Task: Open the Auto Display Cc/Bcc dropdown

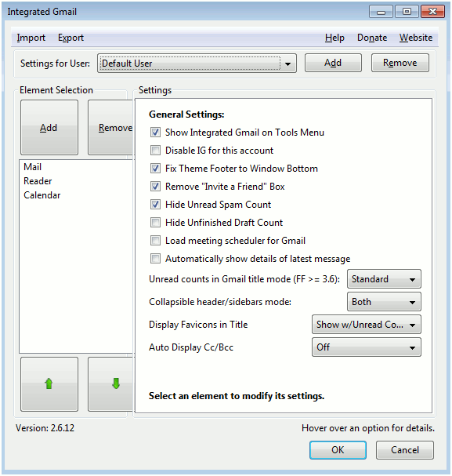Action: point(366,347)
